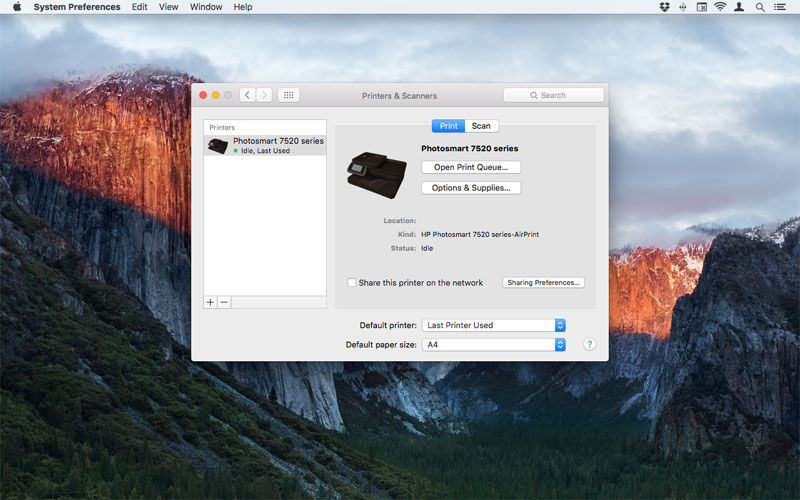Open the Apple menu
The width and height of the screenshot is (800, 500).
coord(17,7)
